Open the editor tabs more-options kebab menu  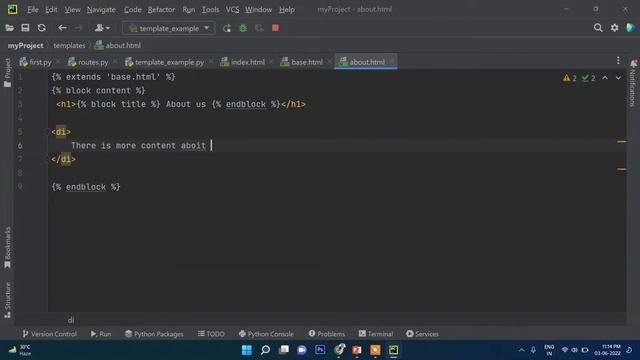tap(618, 61)
